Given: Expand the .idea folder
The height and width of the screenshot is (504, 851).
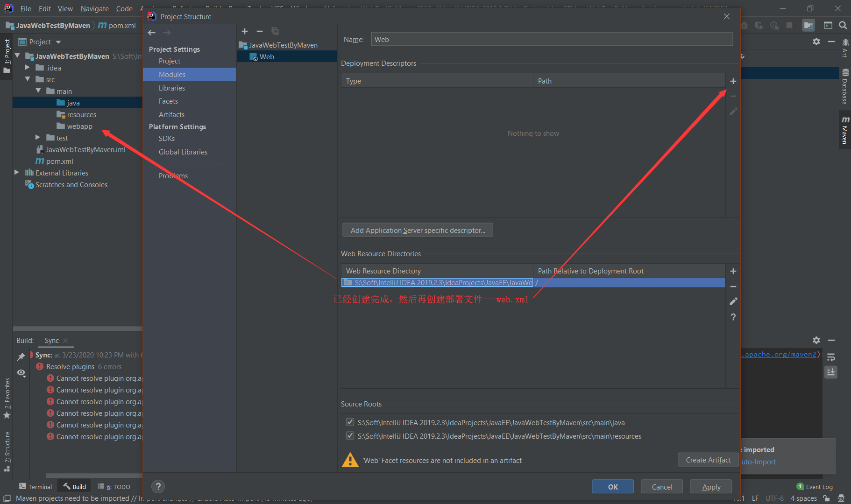Looking at the screenshot, I should 28,68.
